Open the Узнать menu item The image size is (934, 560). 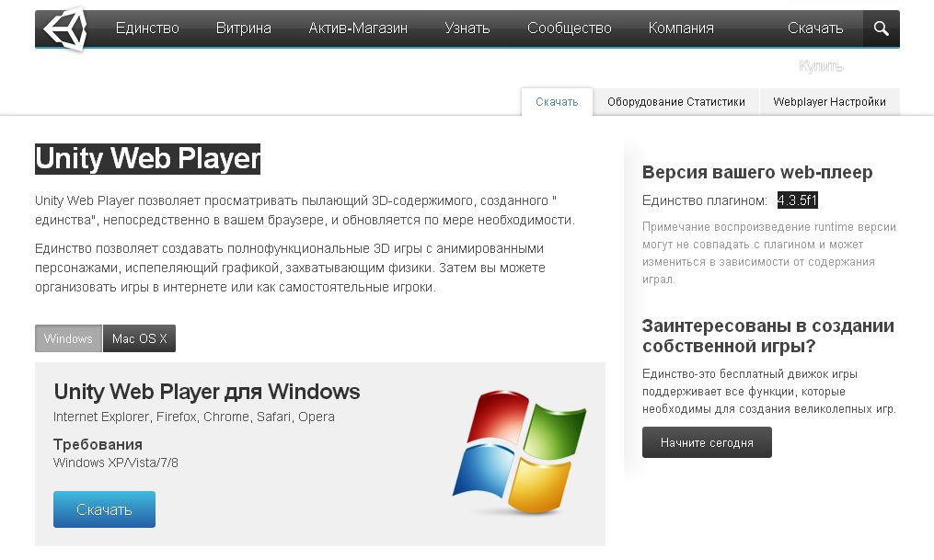pyautogui.click(x=467, y=28)
